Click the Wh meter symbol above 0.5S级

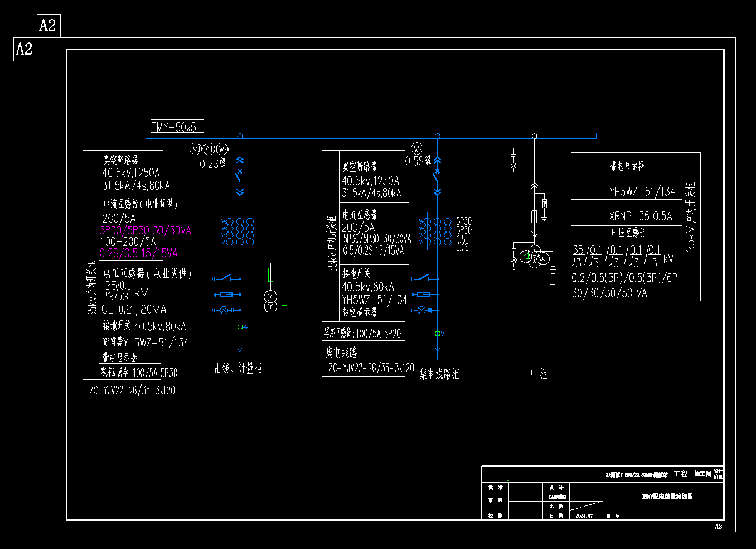(417, 148)
